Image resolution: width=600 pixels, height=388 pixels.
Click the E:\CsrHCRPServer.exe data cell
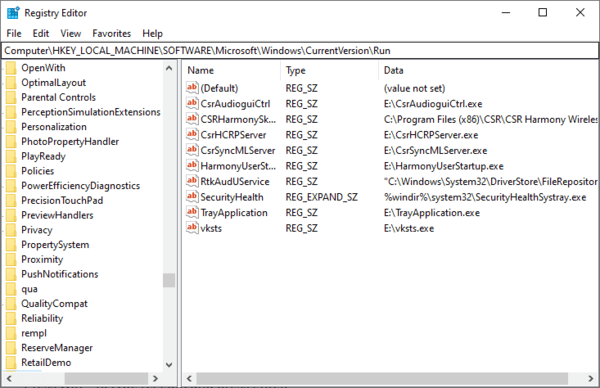pyautogui.click(x=431, y=135)
